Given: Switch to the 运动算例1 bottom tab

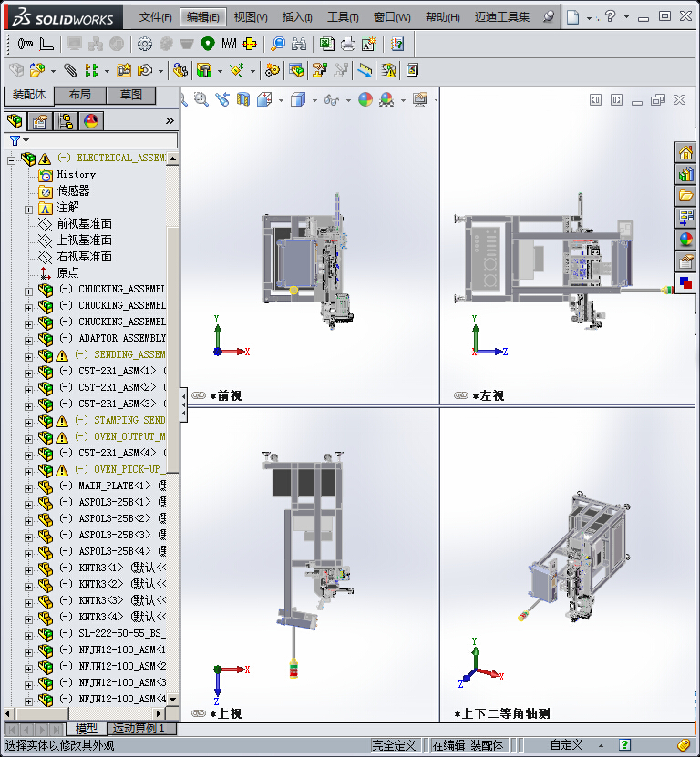Looking at the screenshot, I should pos(141,729).
